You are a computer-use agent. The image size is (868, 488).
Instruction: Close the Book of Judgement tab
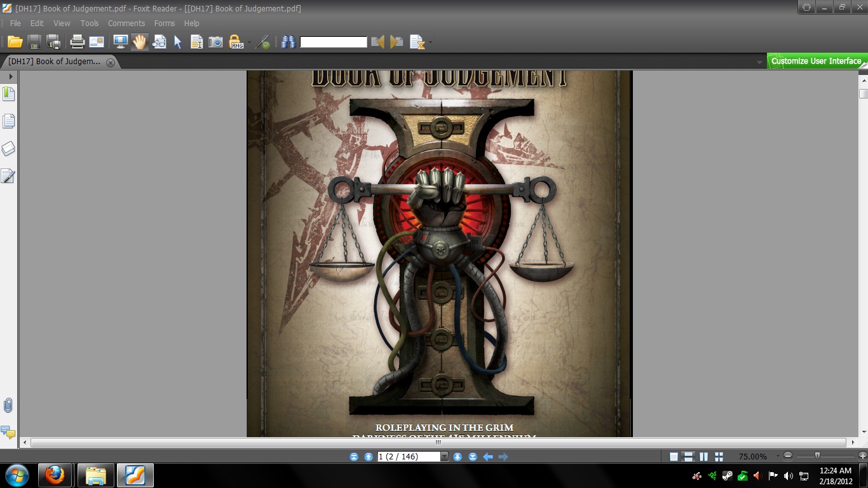(111, 62)
